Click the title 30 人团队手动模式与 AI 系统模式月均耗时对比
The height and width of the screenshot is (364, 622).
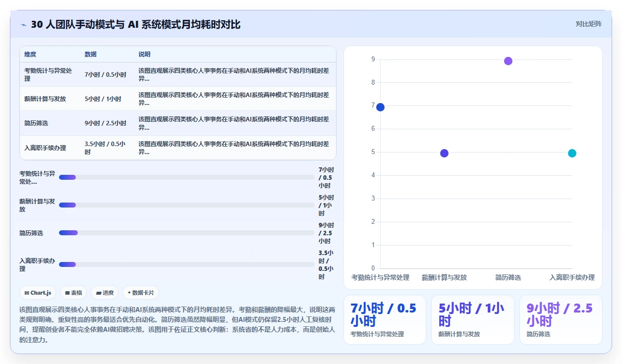pos(136,24)
